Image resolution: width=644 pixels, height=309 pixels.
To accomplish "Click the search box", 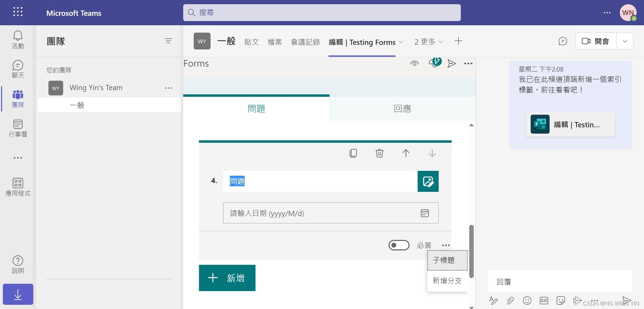I will click(322, 13).
